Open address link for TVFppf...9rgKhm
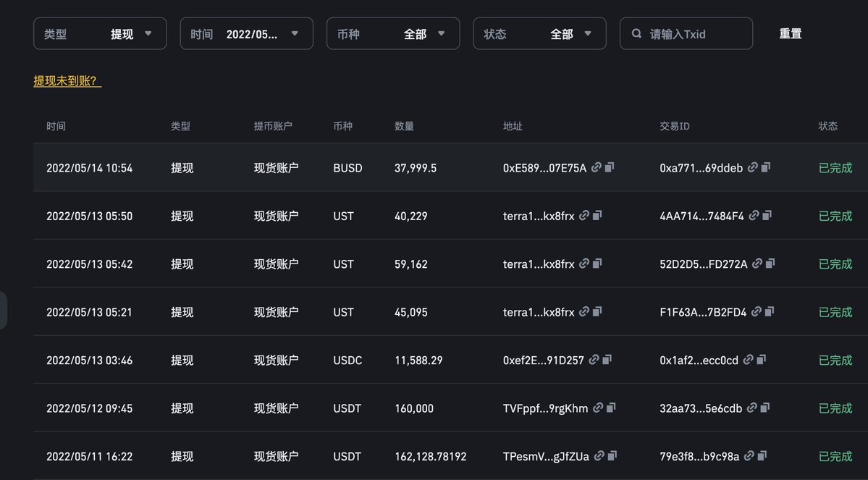The image size is (868, 480). [598, 408]
